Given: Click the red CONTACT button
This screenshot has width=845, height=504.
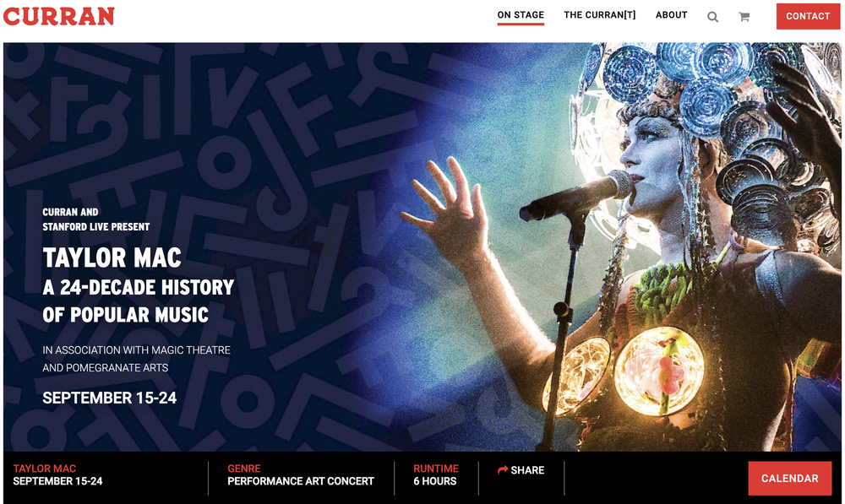Looking at the screenshot, I should coord(808,16).
